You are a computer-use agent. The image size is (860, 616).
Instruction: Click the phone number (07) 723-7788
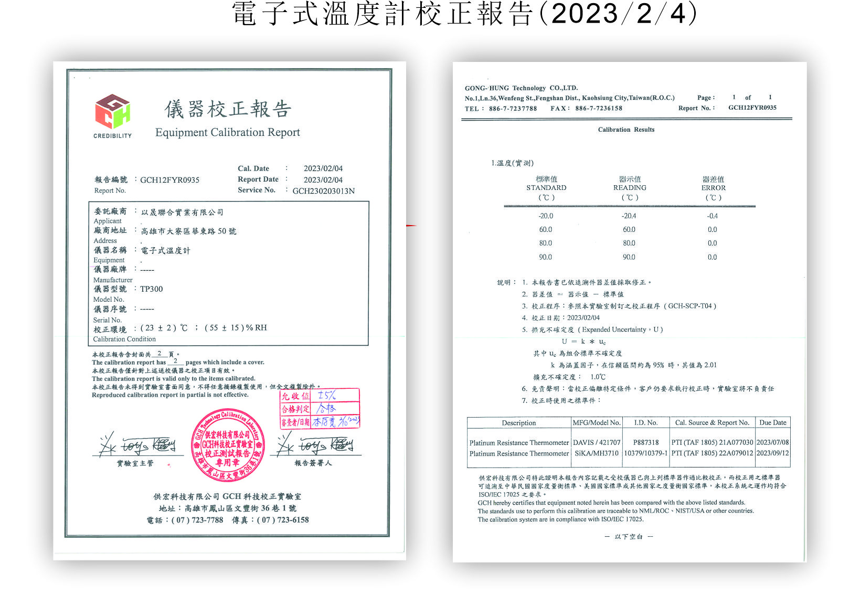(197, 520)
